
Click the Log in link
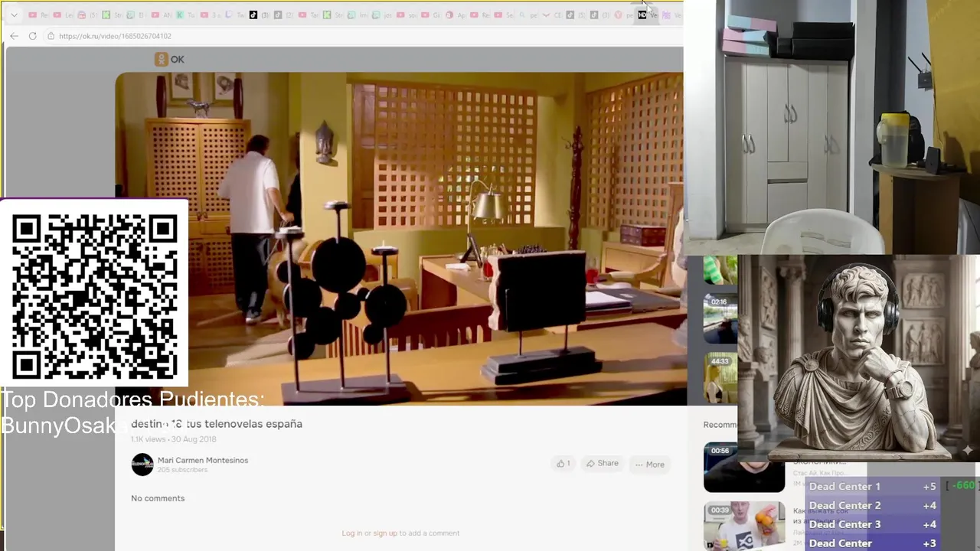tap(352, 533)
